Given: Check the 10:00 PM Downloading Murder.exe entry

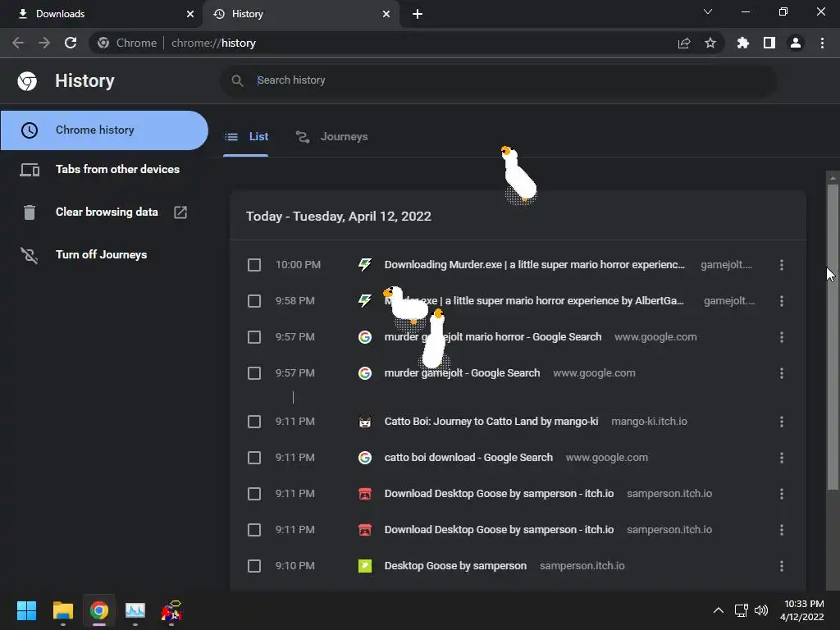Looking at the screenshot, I should tap(254, 265).
